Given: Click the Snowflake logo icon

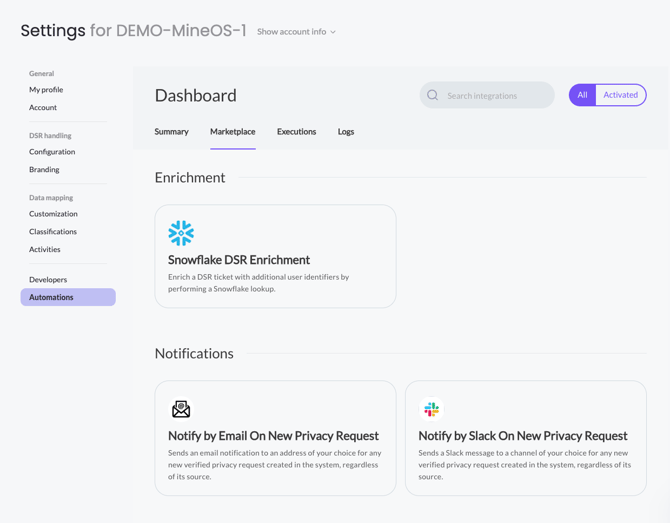Looking at the screenshot, I should pos(181,233).
